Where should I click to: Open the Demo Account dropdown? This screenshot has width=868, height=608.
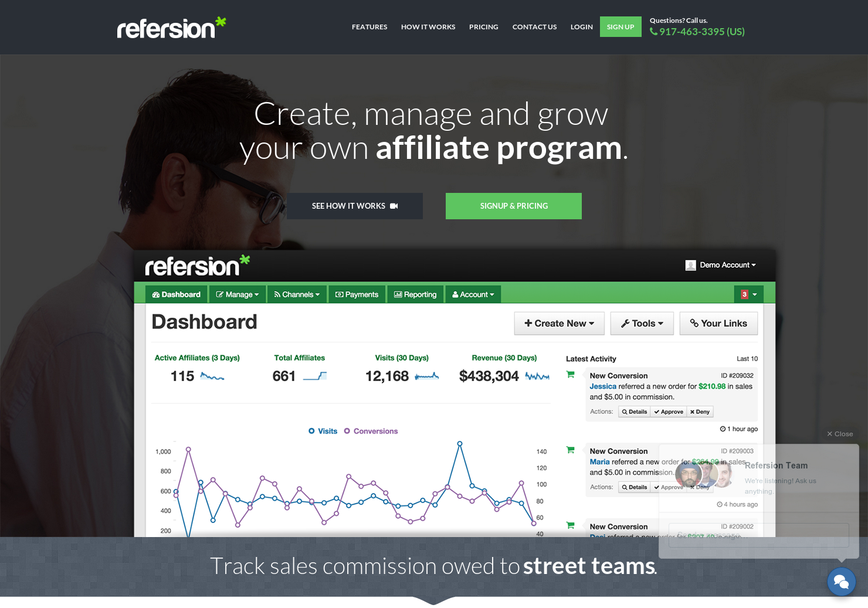pyautogui.click(x=721, y=265)
